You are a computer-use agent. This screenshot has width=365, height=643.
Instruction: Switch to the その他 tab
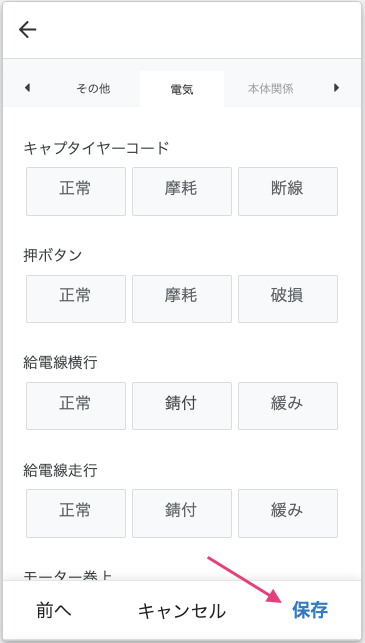coord(93,89)
